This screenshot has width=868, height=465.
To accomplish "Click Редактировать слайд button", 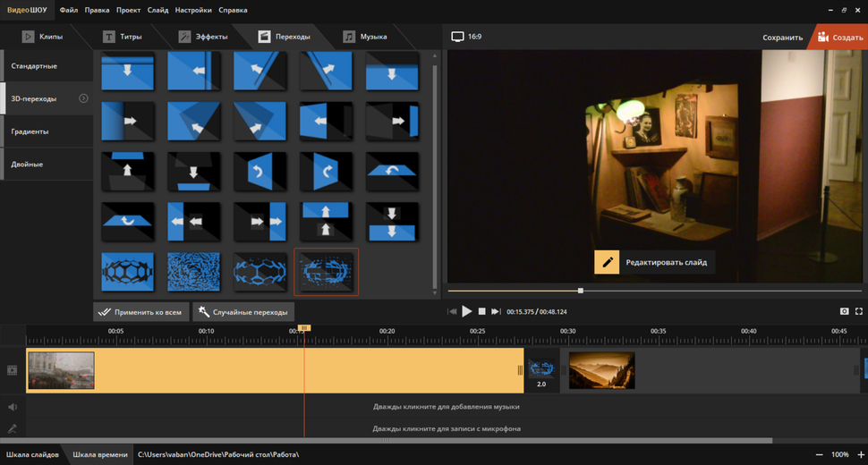I will [654, 262].
